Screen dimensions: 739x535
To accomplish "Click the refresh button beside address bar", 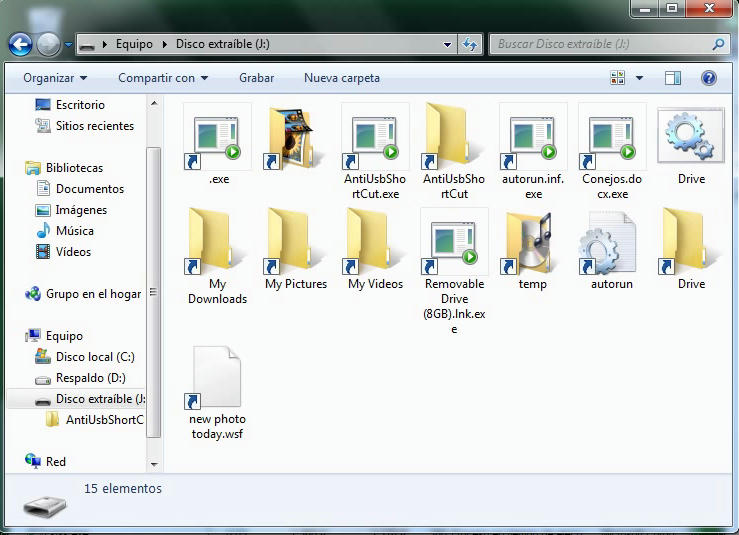I will [470, 44].
